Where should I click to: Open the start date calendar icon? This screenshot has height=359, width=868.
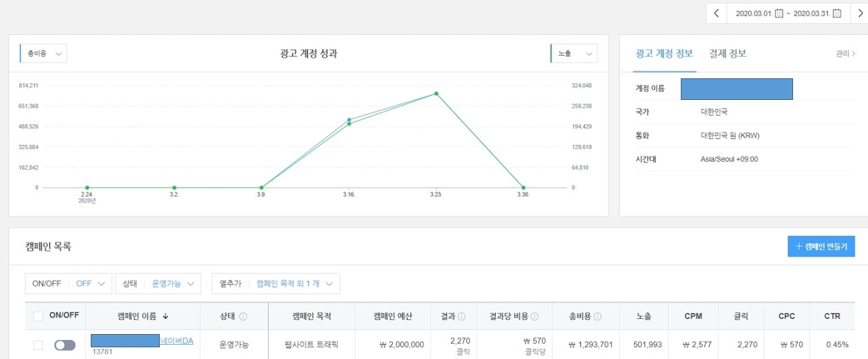click(x=779, y=13)
